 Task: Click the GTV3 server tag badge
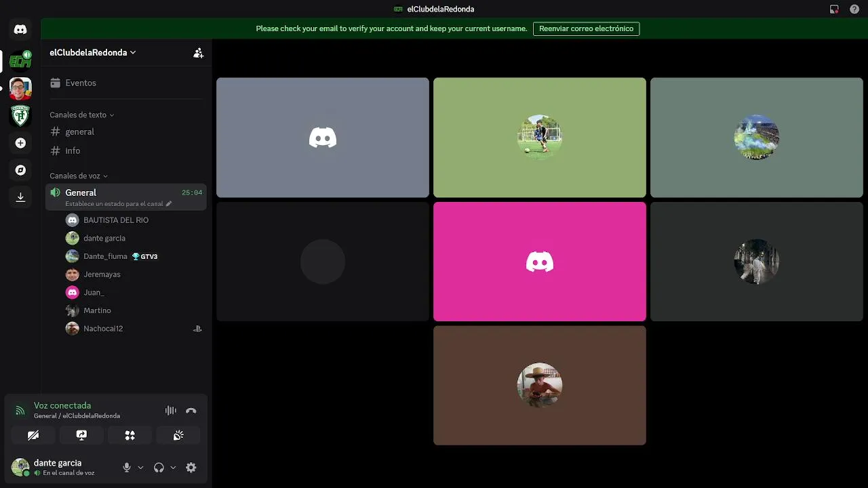[x=145, y=257]
